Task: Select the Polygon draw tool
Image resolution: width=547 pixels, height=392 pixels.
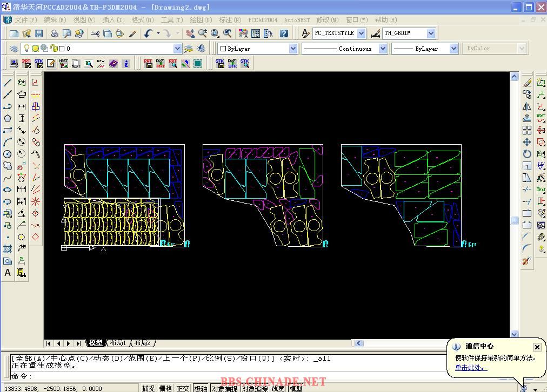Action: tap(8, 118)
